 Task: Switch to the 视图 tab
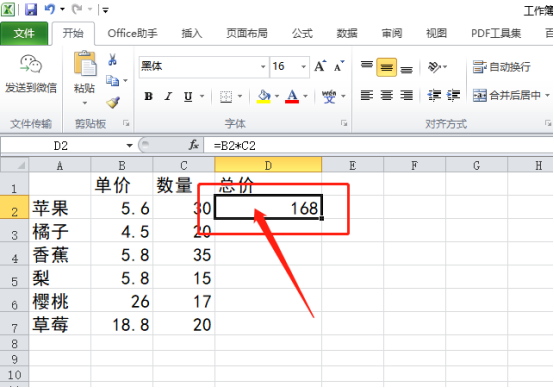point(437,33)
